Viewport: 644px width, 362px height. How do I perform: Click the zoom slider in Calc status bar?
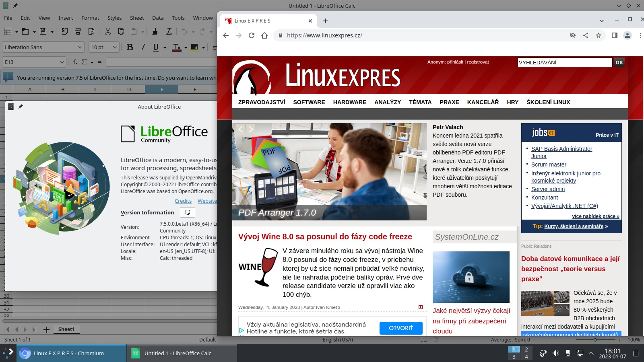(595, 340)
